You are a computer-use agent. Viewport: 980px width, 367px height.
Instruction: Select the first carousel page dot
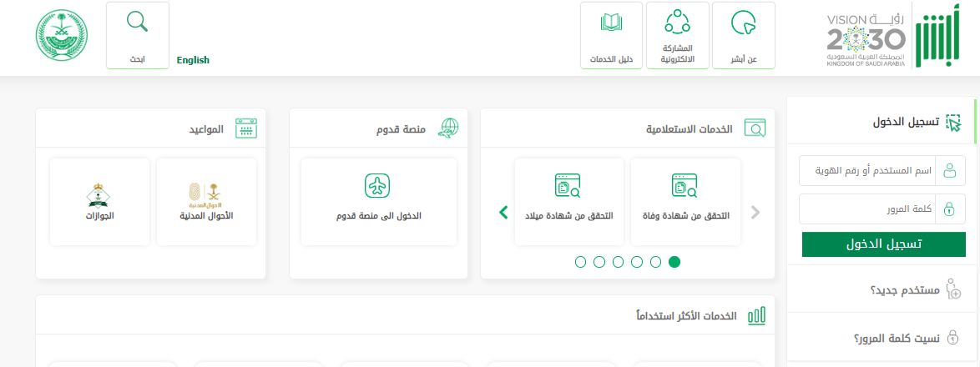click(x=580, y=262)
